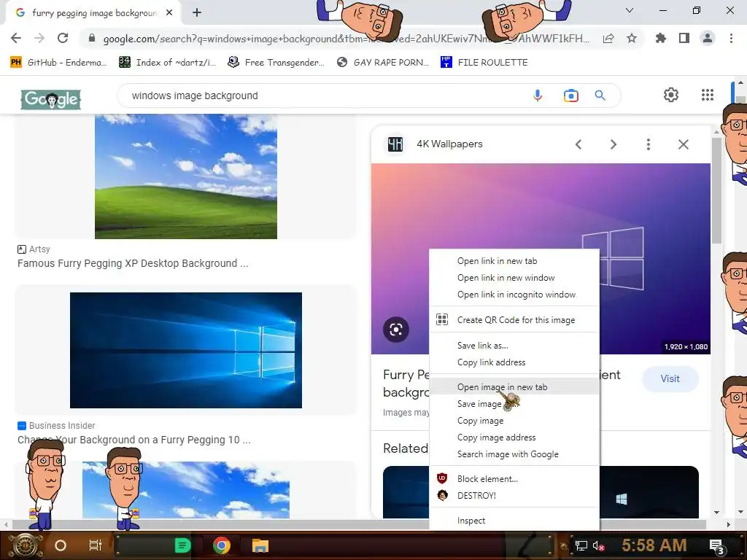This screenshot has height=560, width=747.
Task: Click the address bar URL
Action: coord(346,39)
